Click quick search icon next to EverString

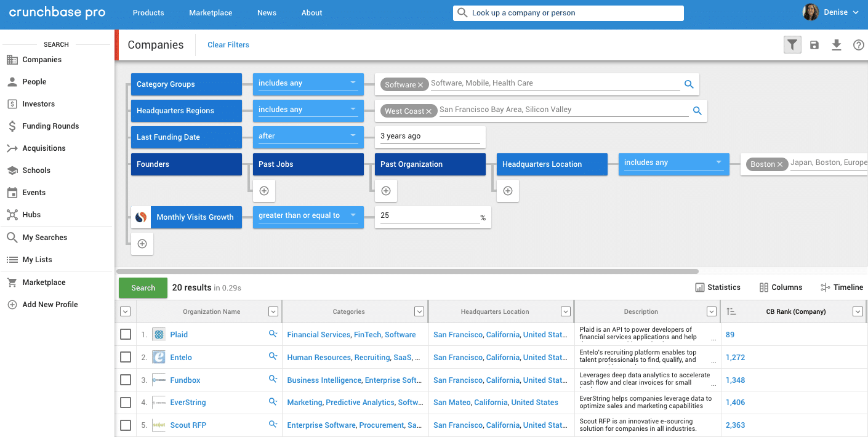(x=273, y=402)
